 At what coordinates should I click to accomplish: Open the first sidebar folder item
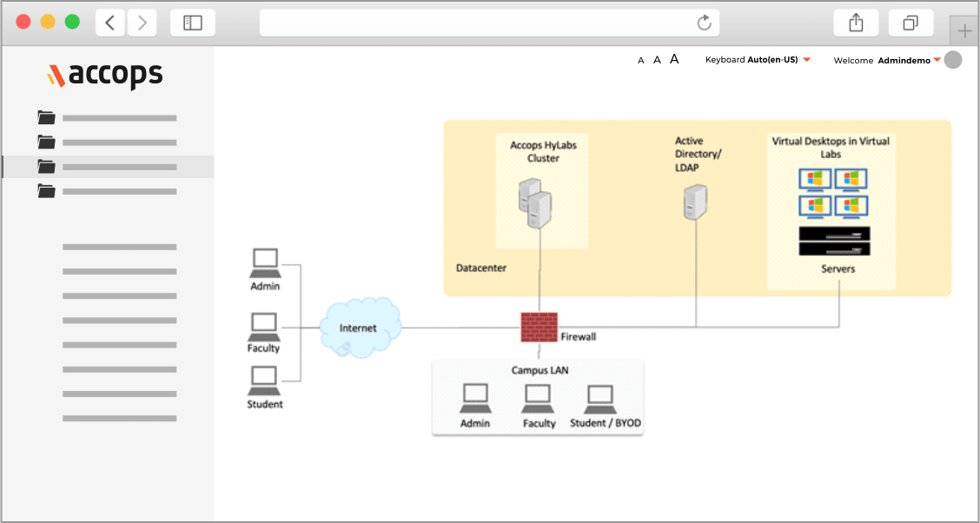pos(107,117)
